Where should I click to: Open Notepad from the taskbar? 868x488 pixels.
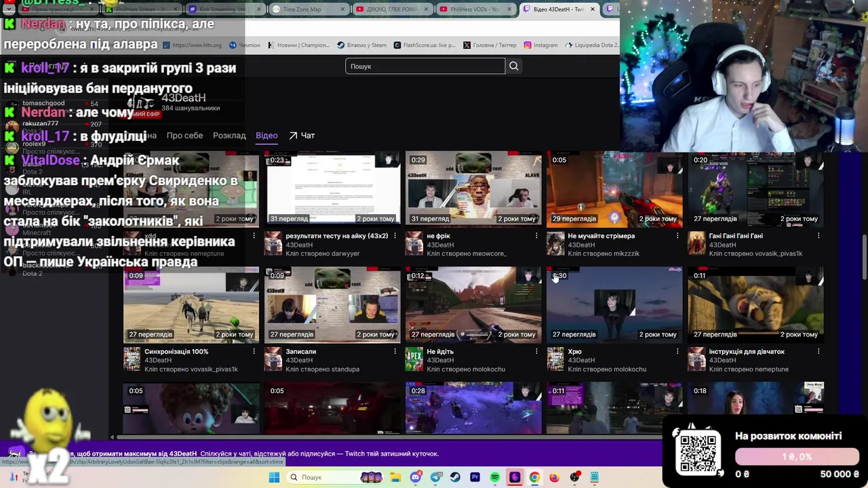pos(594,477)
